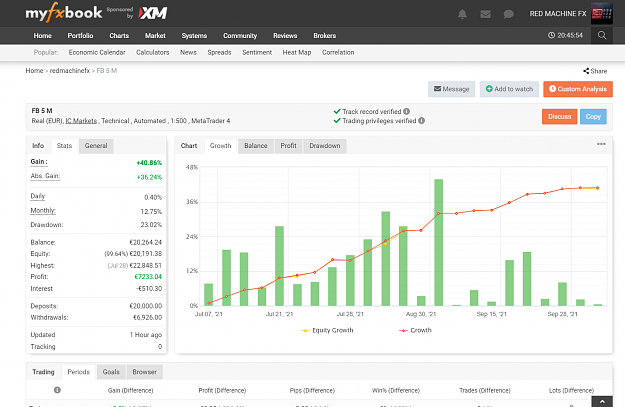Click the Track record verified info icon
Screen dimensions: 625x407
click(x=406, y=111)
